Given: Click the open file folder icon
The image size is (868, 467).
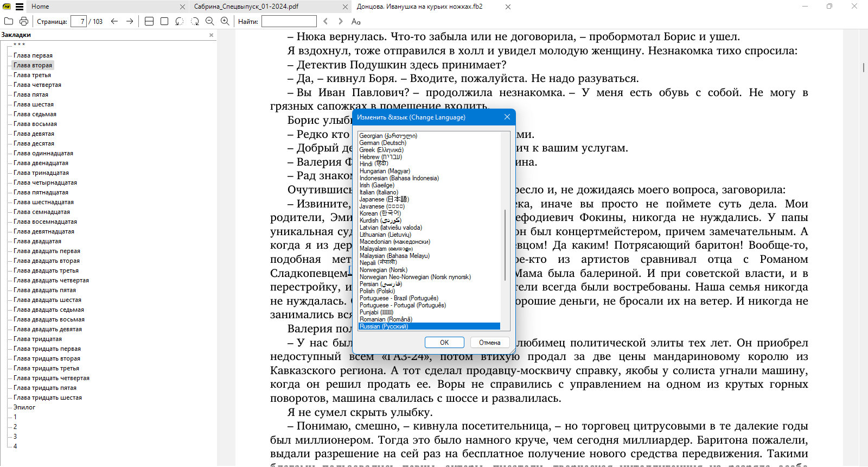Looking at the screenshot, I should click(9, 21).
